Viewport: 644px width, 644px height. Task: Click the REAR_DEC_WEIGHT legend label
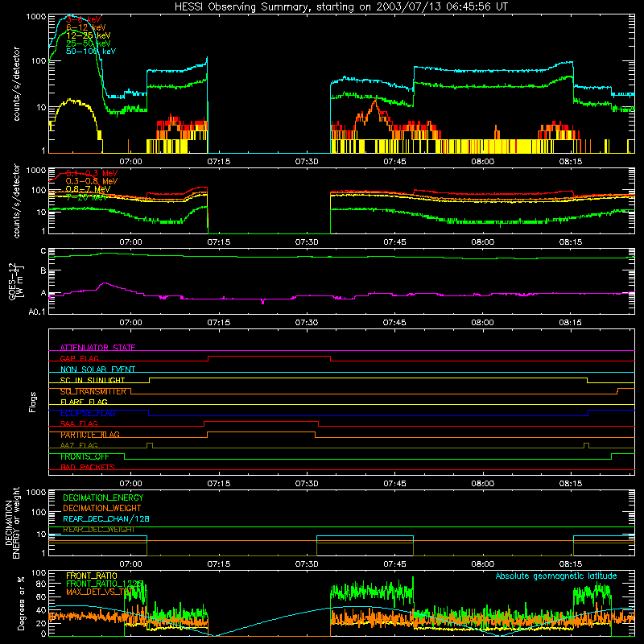pyautogui.click(x=98, y=530)
